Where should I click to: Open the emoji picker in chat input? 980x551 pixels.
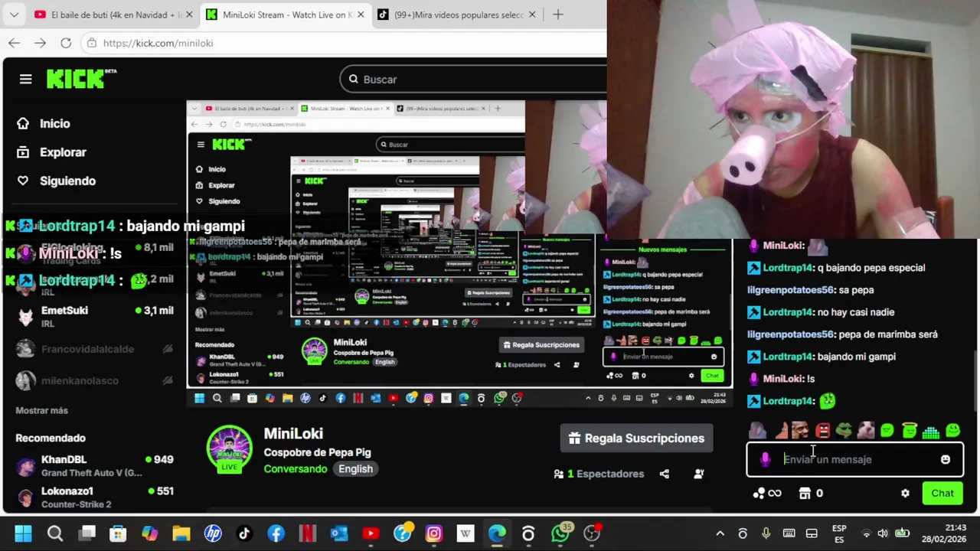tap(946, 459)
